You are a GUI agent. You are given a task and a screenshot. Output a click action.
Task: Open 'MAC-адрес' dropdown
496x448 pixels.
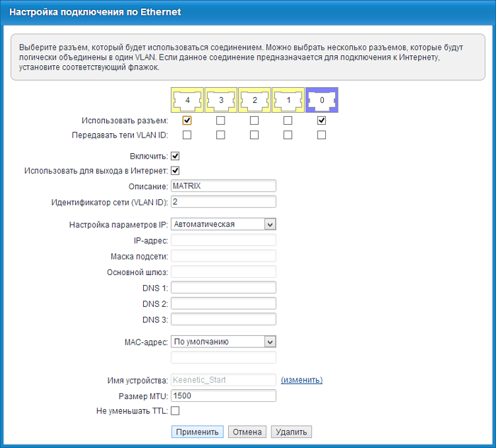pos(223,342)
